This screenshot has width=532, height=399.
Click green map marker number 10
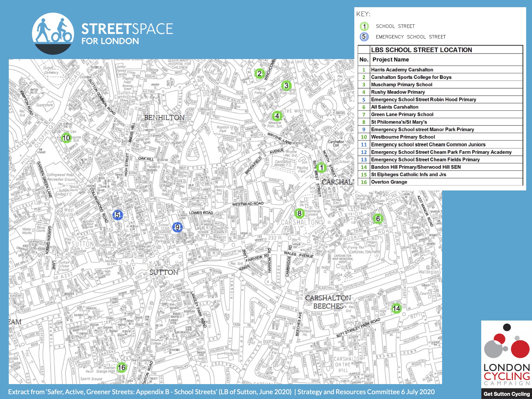(x=66, y=138)
